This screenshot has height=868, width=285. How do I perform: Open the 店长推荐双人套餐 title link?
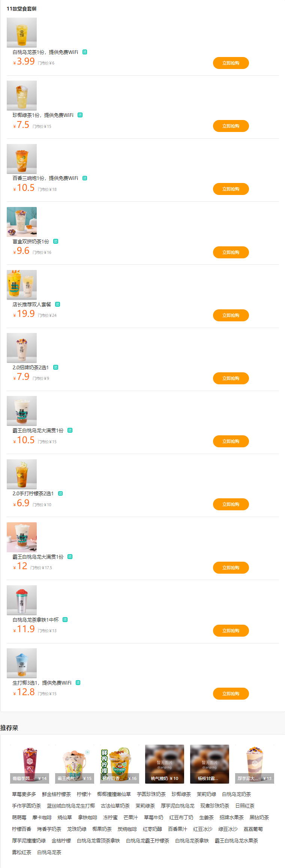(32, 304)
